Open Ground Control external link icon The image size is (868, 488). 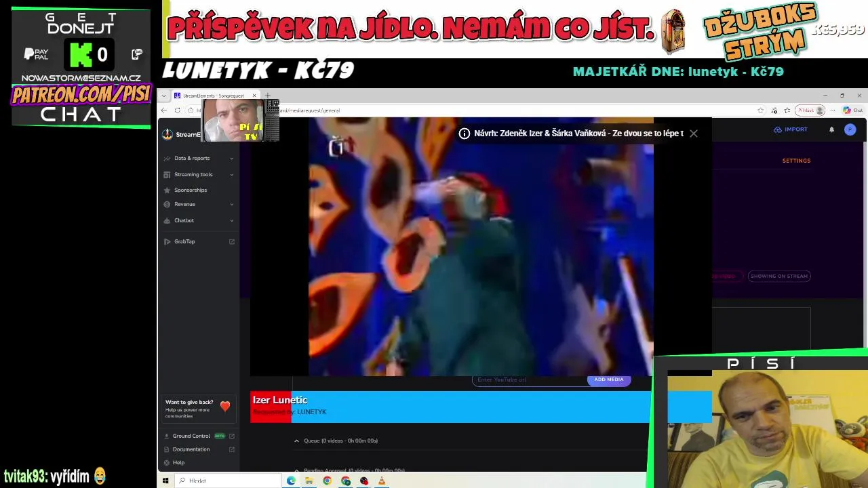click(232, 436)
